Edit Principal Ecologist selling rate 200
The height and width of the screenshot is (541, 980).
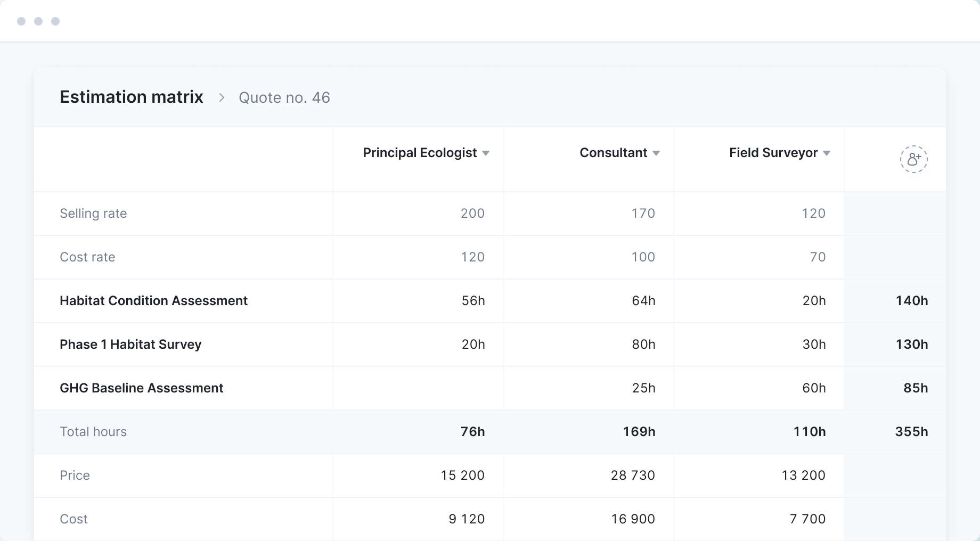coord(472,214)
